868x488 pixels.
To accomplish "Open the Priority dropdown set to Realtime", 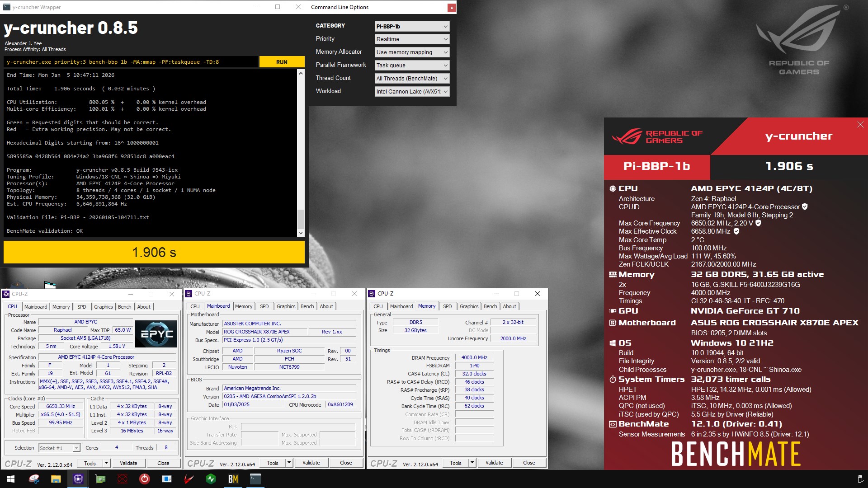I will (x=412, y=39).
